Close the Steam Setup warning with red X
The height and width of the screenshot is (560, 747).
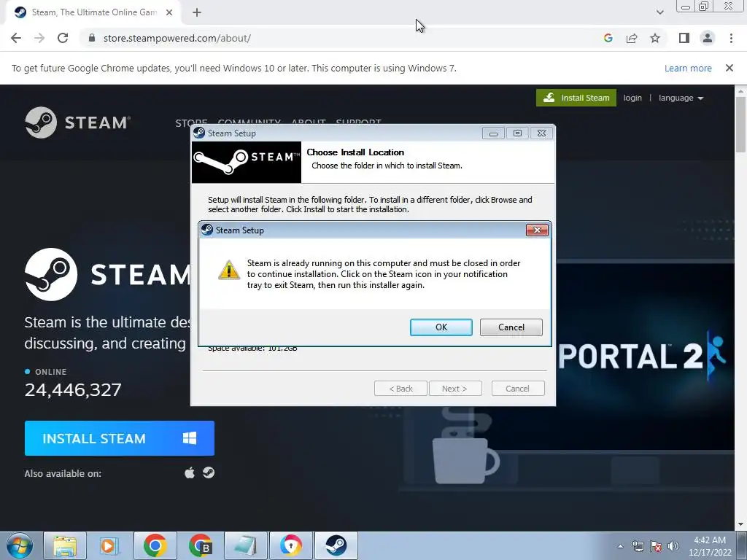click(537, 230)
